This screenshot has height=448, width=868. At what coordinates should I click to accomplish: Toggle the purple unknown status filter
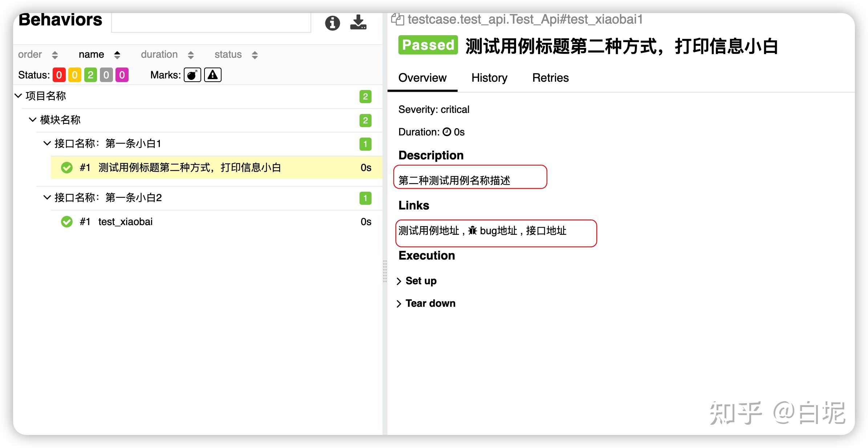click(122, 75)
